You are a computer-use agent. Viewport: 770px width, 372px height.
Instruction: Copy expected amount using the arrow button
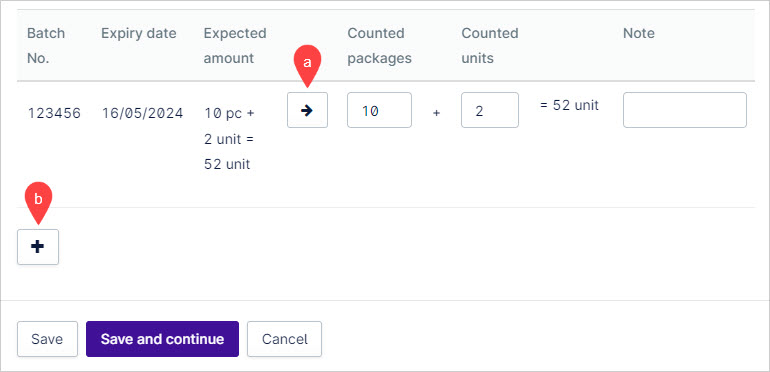point(307,110)
